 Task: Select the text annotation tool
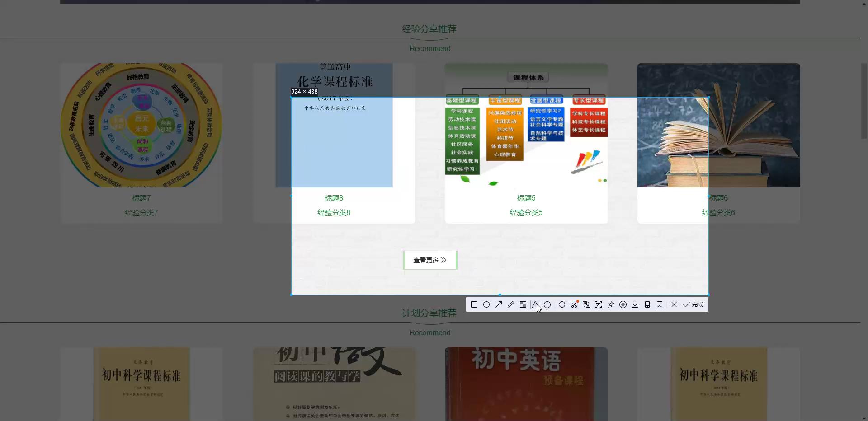(x=535, y=304)
